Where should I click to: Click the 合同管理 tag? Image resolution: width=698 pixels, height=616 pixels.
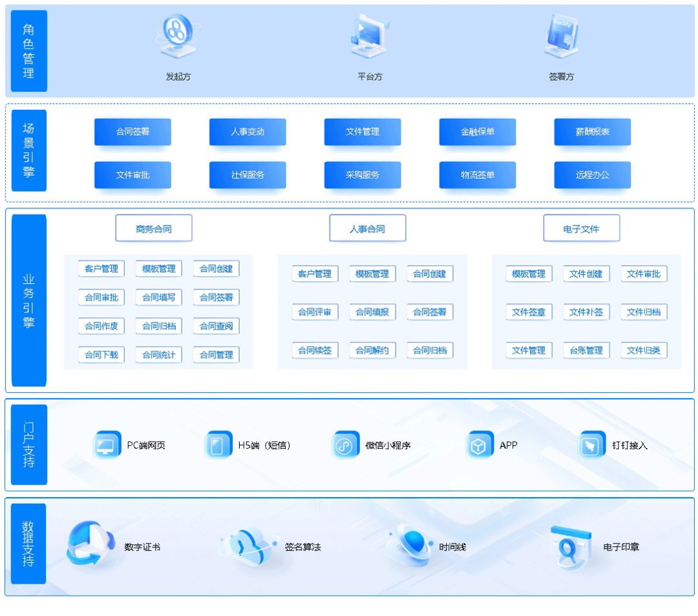217,355
